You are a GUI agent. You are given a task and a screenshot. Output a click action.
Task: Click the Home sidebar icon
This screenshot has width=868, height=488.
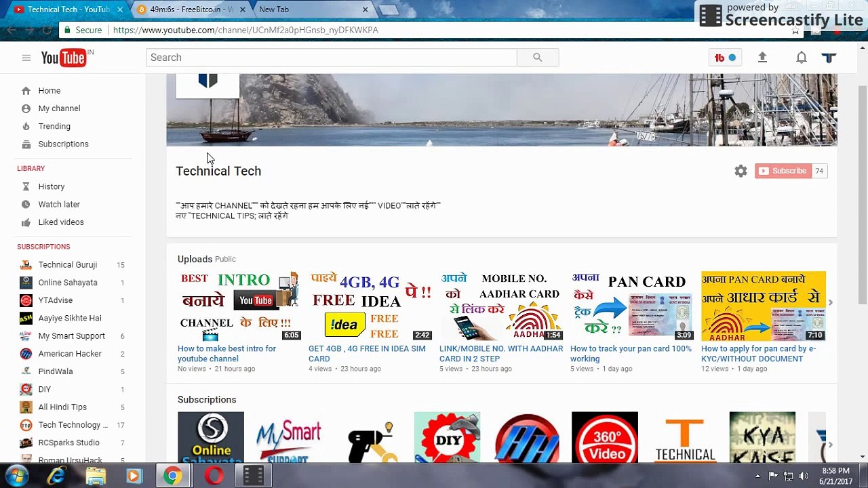26,91
